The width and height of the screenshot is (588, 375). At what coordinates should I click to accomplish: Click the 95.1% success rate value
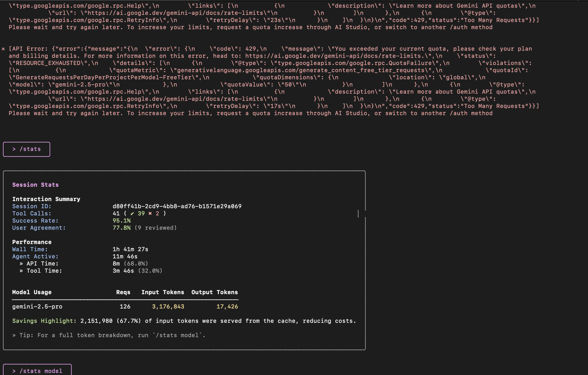tap(122, 220)
